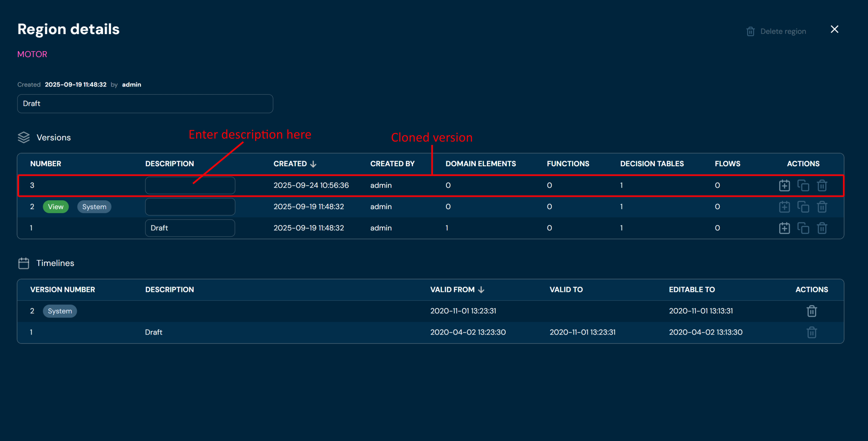
Task: Add timeline for version 1
Action: pos(784,228)
